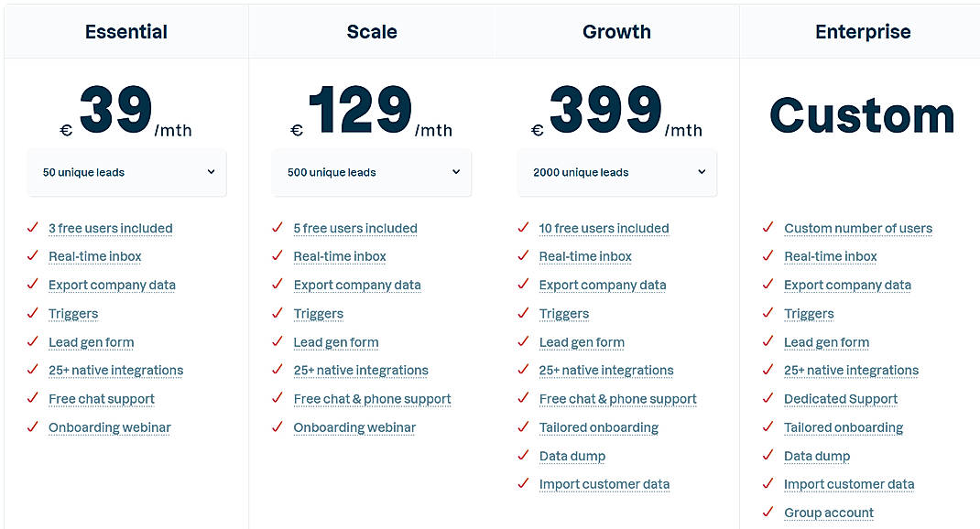Click the checkmark next to Dedicated Support
The height and width of the screenshot is (529, 980).
pos(768,399)
